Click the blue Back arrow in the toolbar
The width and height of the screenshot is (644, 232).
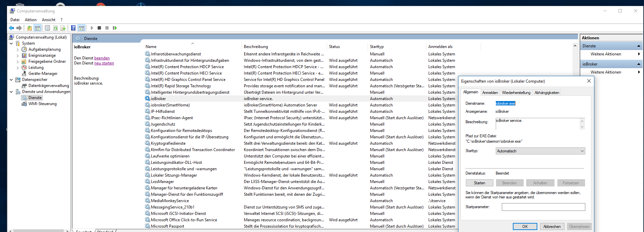[x=11, y=28]
